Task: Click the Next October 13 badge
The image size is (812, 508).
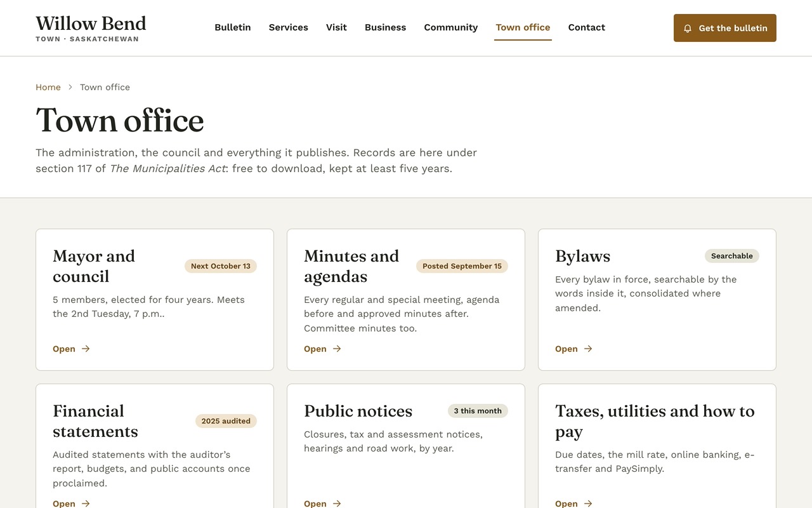Action: (221, 266)
